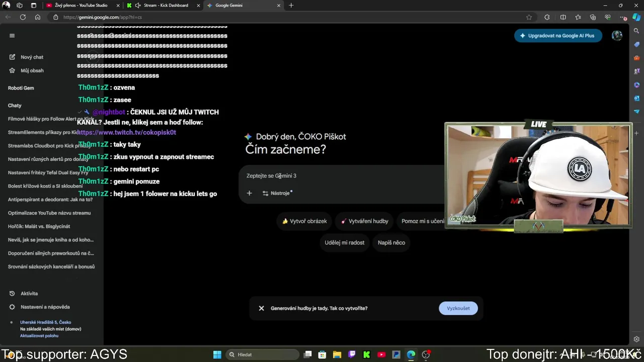Open the Google account avatar

click(x=617, y=36)
